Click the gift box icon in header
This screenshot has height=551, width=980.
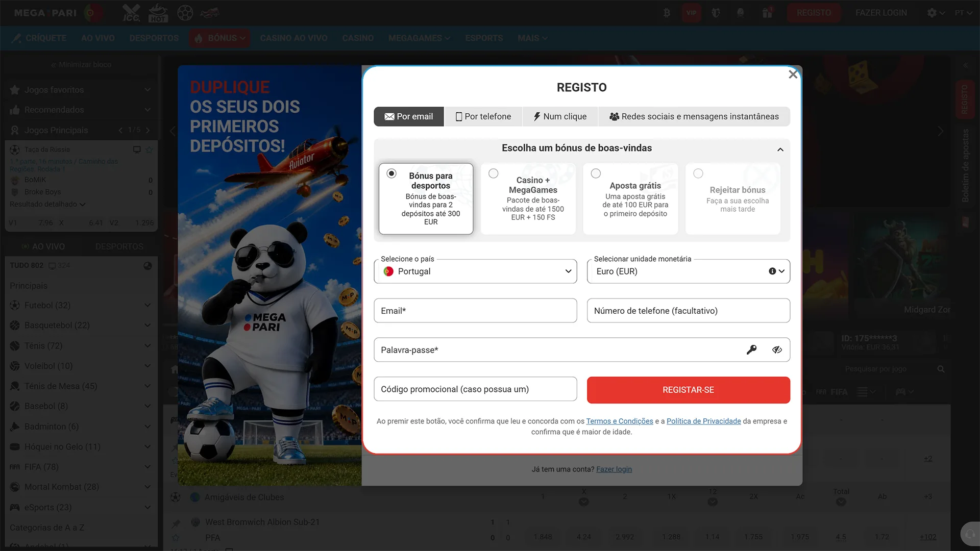point(767,13)
